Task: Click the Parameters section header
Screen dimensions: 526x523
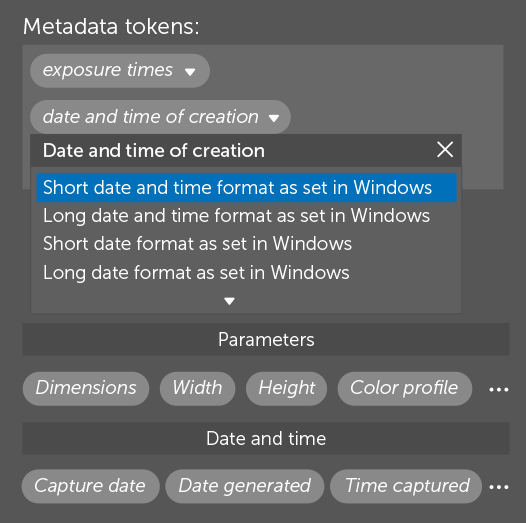Action: pyautogui.click(x=266, y=339)
